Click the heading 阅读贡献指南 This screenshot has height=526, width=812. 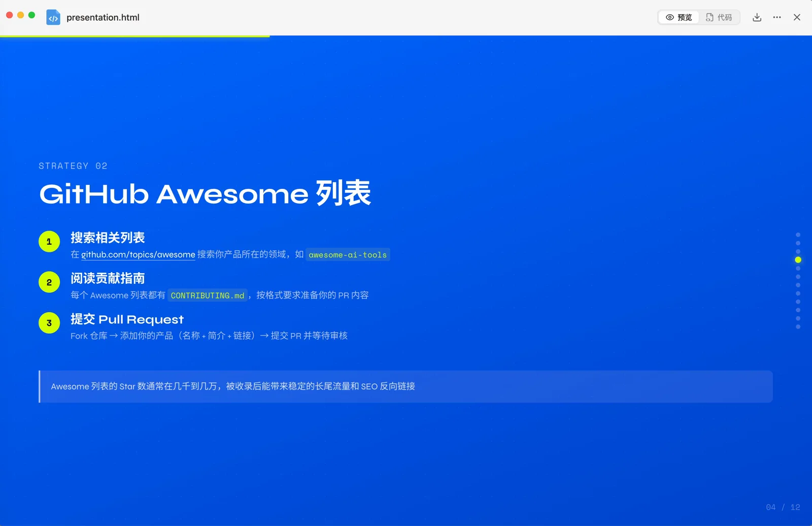pos(108,278)
